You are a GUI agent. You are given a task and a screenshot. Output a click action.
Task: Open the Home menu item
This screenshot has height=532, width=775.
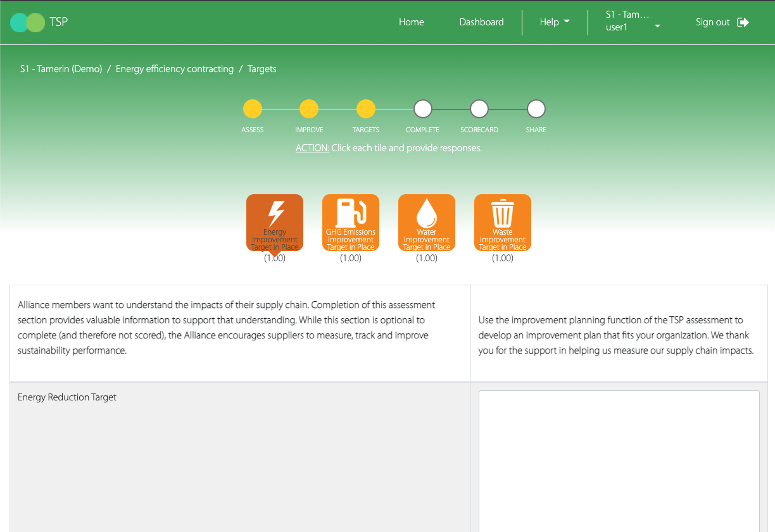click(x=411, y=22)
